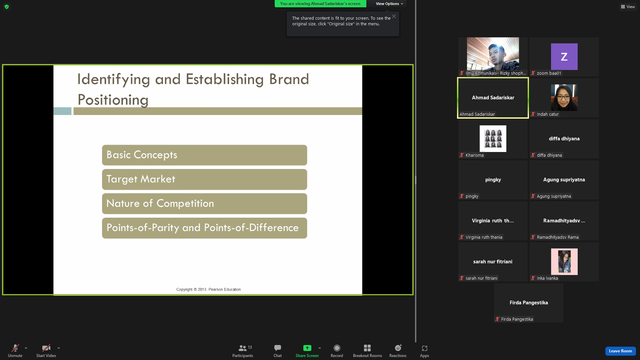Select the Firda Pangestika participant tile
The image size is (640, 360).
click(x=529, y=303)
